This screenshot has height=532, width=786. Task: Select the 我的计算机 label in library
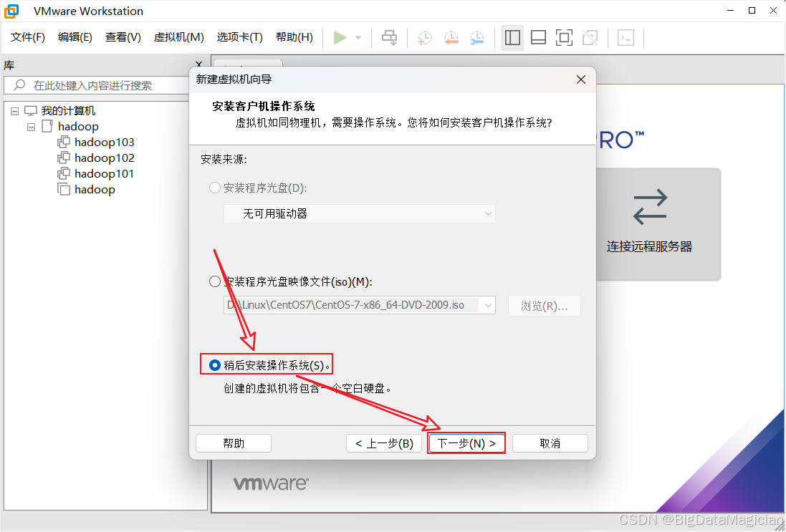[68, 111]
